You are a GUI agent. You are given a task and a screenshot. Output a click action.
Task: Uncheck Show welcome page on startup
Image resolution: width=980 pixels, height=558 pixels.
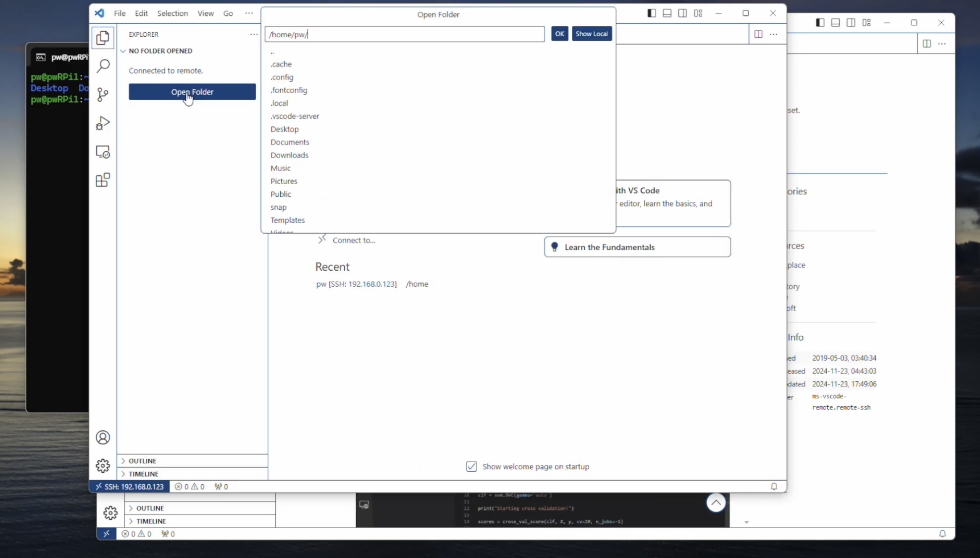(471, 466)
